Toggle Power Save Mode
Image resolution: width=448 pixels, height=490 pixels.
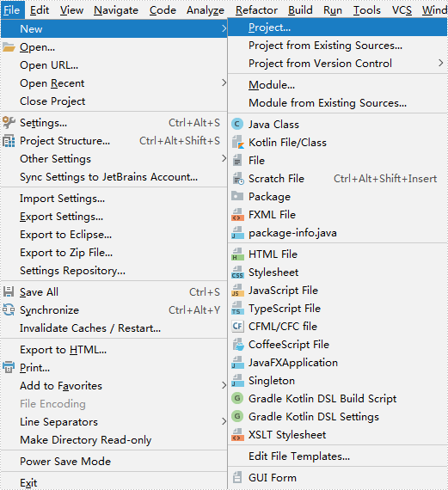click(114, 462)
